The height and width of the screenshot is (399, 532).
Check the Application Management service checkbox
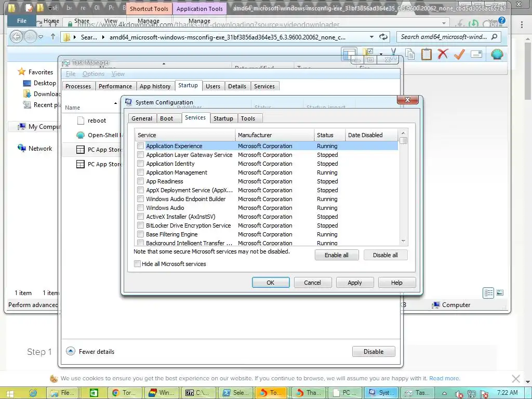[x=140, y=172]
